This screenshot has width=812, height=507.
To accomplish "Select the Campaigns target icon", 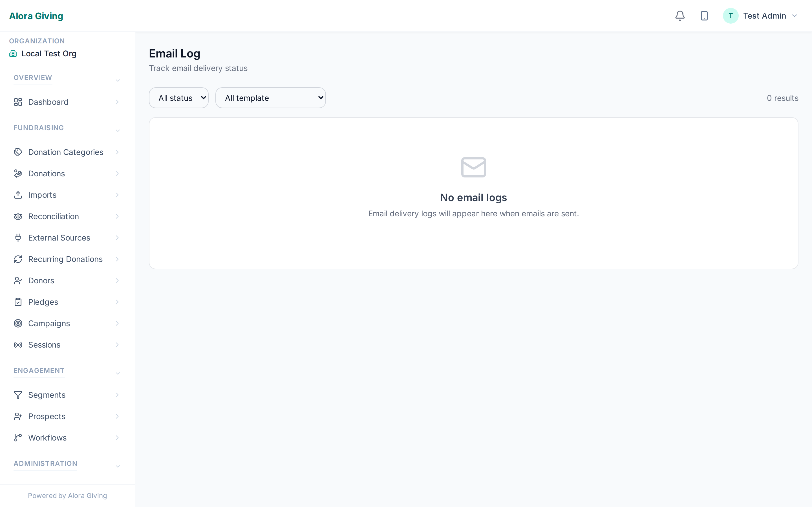I will [18, 323].
